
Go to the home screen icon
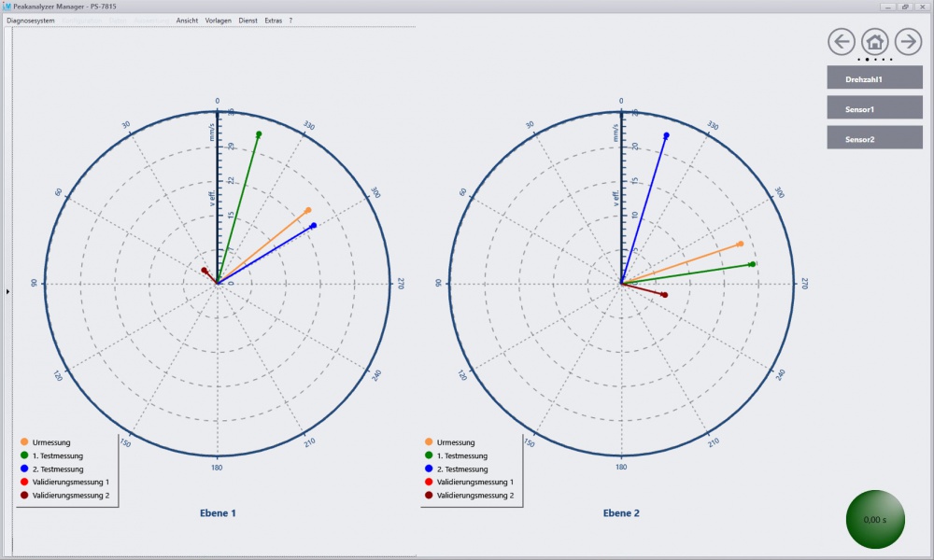(x=874, y=41)
